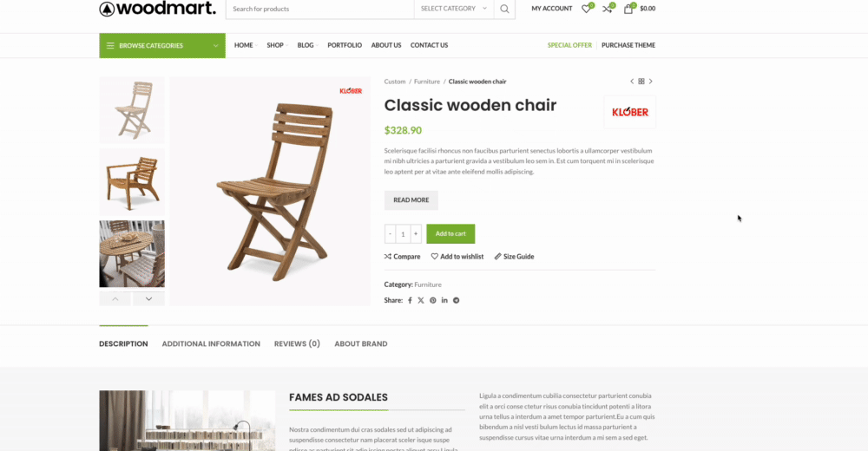868x451 pixels.
Task: Switch to the Additional Information tab
Action: tap(211, 343)
